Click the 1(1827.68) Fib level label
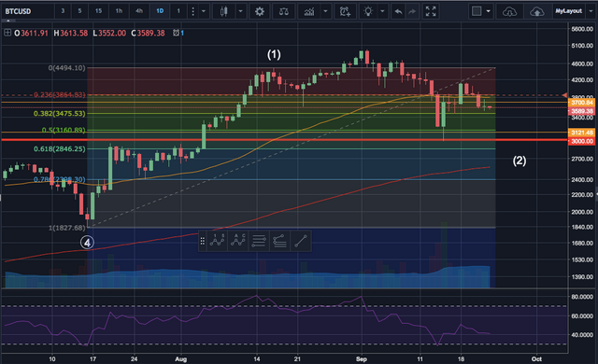The height and width of the screenshot is (364, 598). 67,228
